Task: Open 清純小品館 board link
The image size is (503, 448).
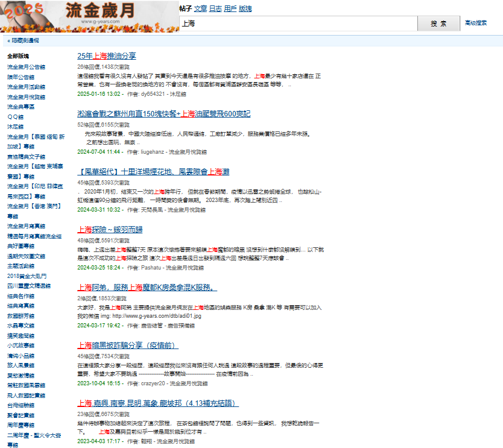Action: coord(21,355)
